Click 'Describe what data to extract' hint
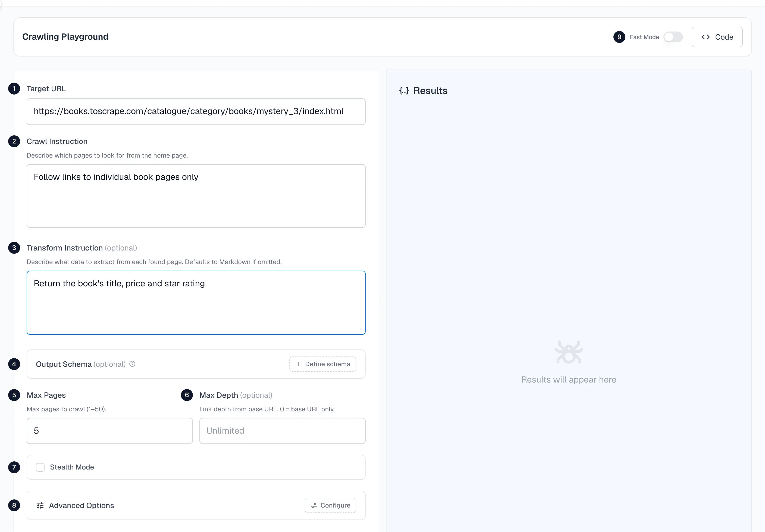The height and width of the screenshot is (532, 765). (x=154, y=262)
